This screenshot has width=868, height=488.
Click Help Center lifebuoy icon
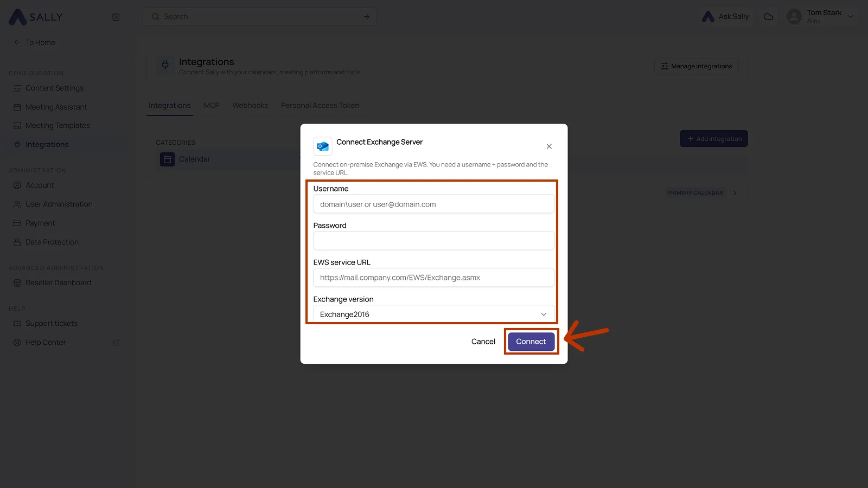coord(17,342)
